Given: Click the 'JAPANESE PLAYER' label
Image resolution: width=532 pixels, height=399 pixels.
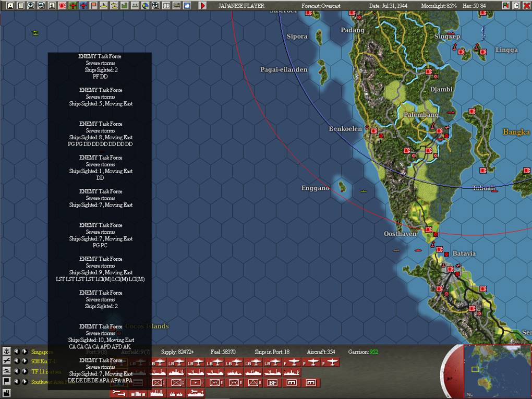Looking at the screenshot, I should (x=241, y=6).
